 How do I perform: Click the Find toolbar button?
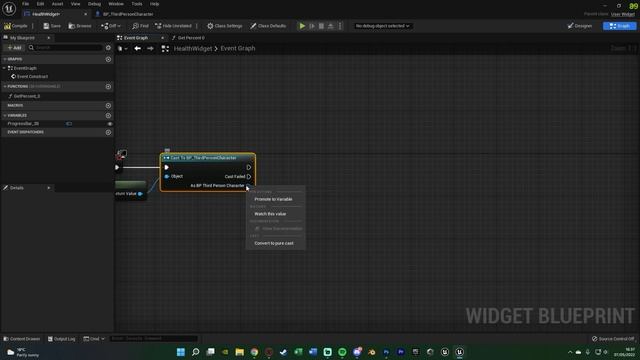point(140,26)
